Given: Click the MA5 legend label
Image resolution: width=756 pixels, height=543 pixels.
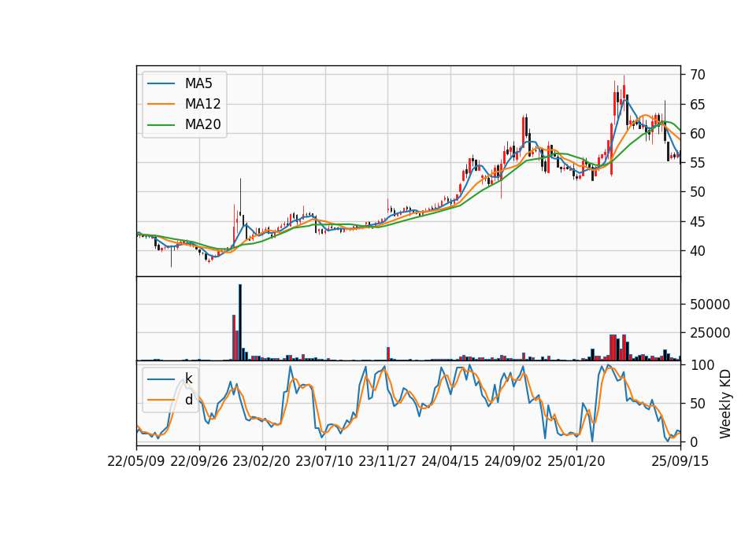Looking at the screenshot, I should coord(198,83).
